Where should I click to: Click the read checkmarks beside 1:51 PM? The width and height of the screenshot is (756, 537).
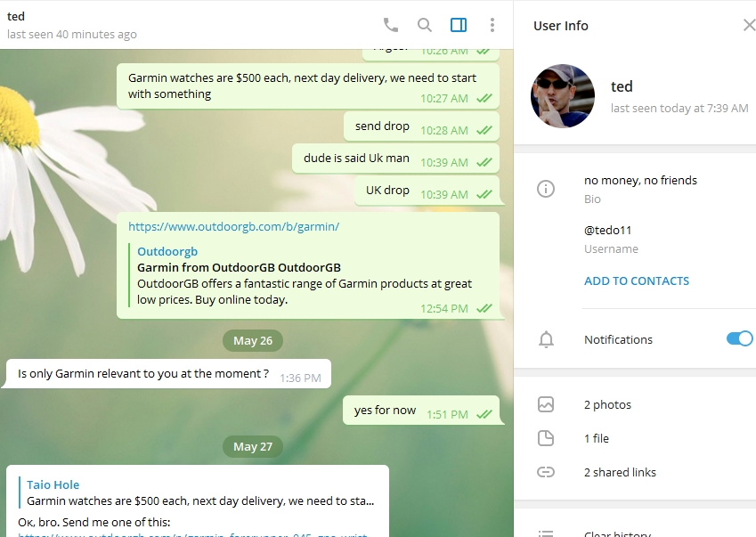[484, 414]
